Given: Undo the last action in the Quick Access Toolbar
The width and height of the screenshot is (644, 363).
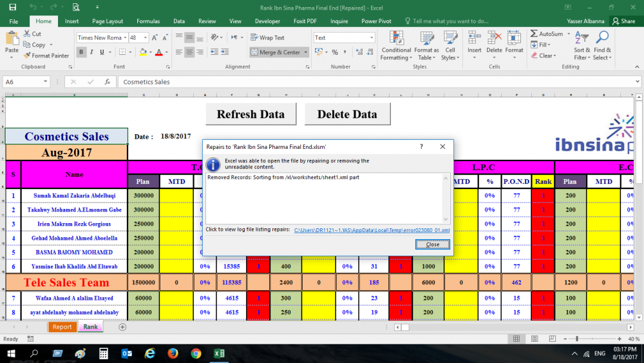Looking at the screenshot, I should [33, 7].
